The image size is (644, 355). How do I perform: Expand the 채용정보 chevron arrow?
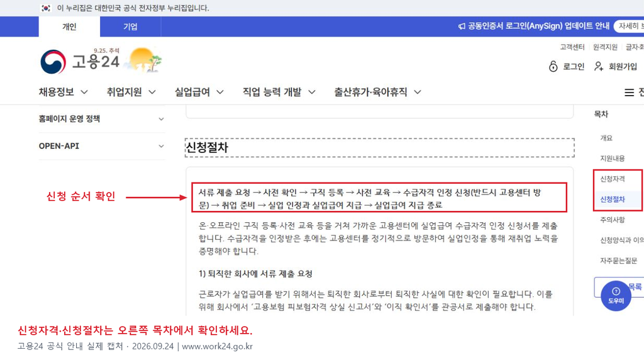point(84,92)
